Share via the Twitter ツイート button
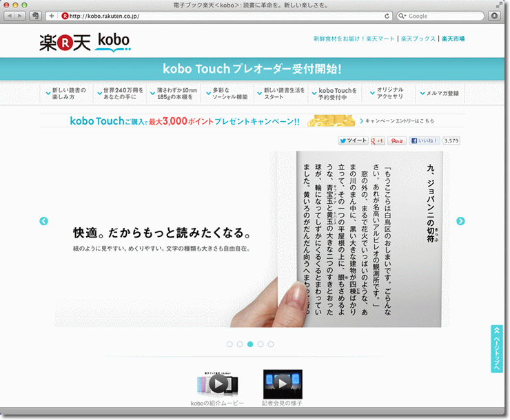 pos(353,140)
